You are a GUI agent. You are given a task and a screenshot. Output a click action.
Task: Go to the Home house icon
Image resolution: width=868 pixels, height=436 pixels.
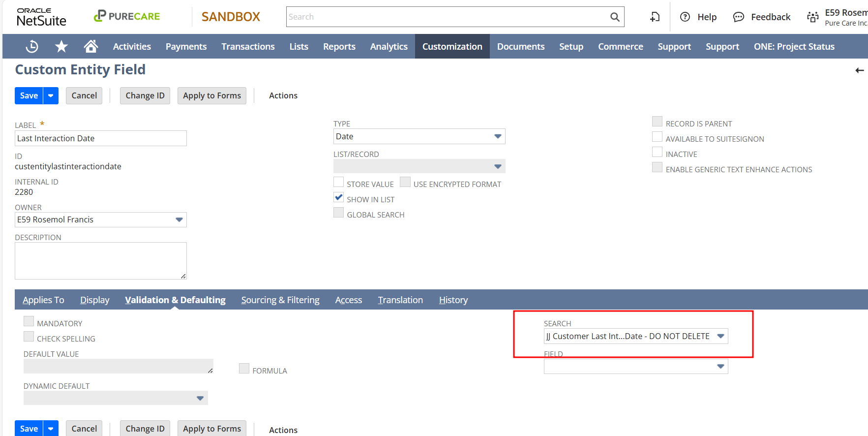point(90,46)
